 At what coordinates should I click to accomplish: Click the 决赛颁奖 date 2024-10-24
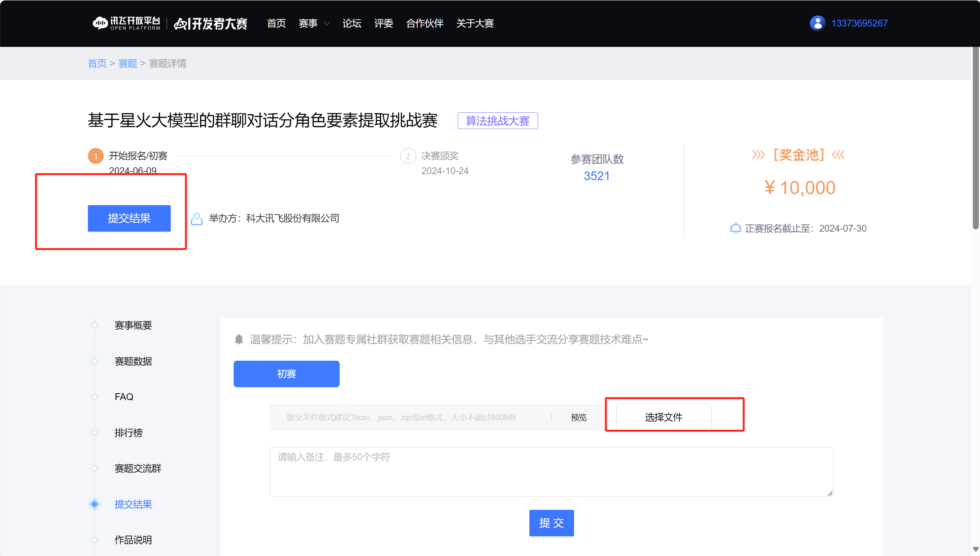pyautogui.click(x=445, y=171)
